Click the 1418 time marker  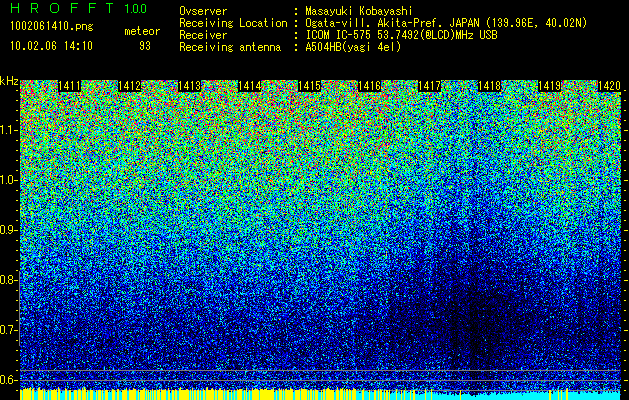[489, 86]
